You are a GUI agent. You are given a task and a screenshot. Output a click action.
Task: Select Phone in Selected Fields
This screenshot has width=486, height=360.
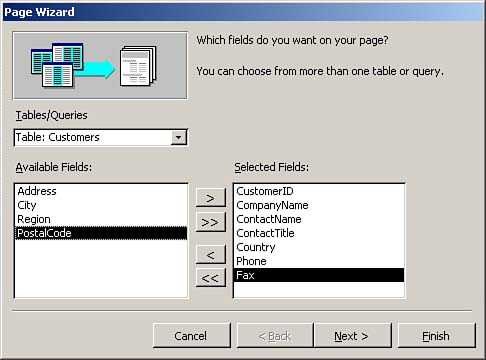(x=319, y=261)
